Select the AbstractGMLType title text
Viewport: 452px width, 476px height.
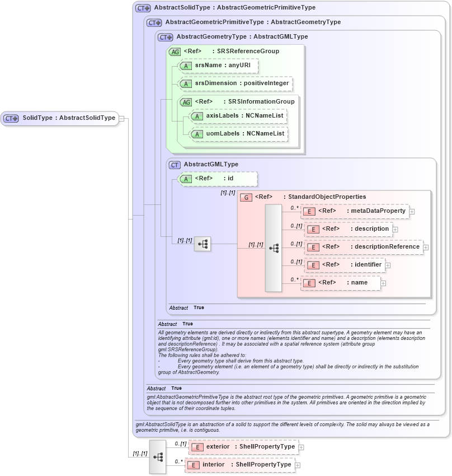(x=211, y=164)
